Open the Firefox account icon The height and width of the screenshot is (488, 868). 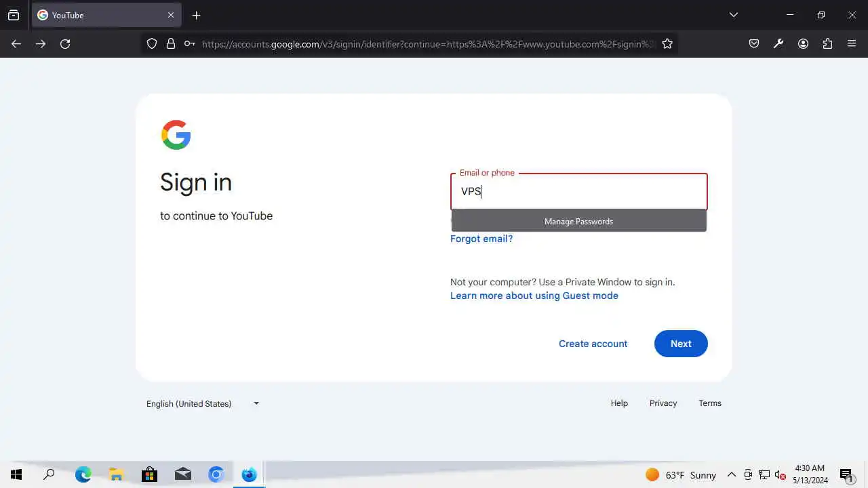(x=803, y=43)
